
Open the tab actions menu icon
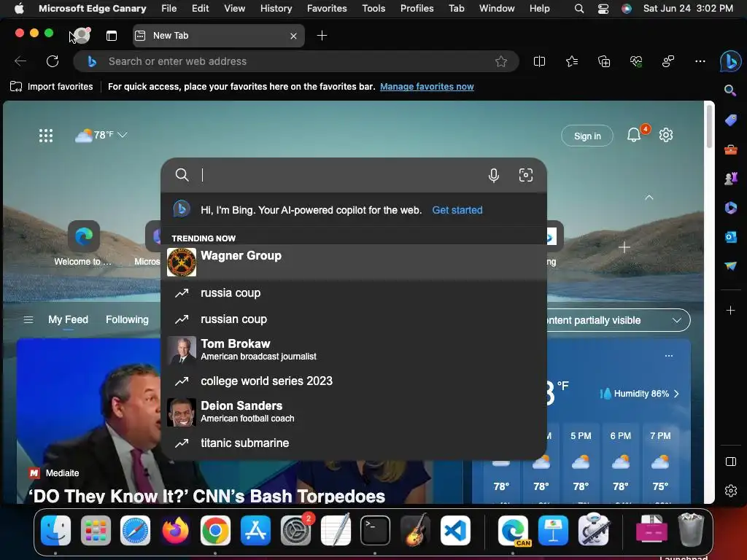pyautogui.click(x=112, y=36)
